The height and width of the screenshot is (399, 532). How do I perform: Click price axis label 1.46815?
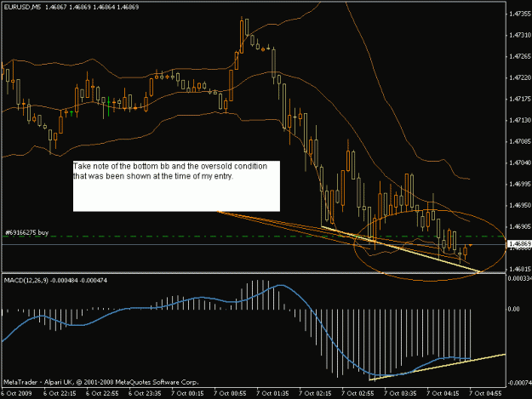(x=520, y=269)
